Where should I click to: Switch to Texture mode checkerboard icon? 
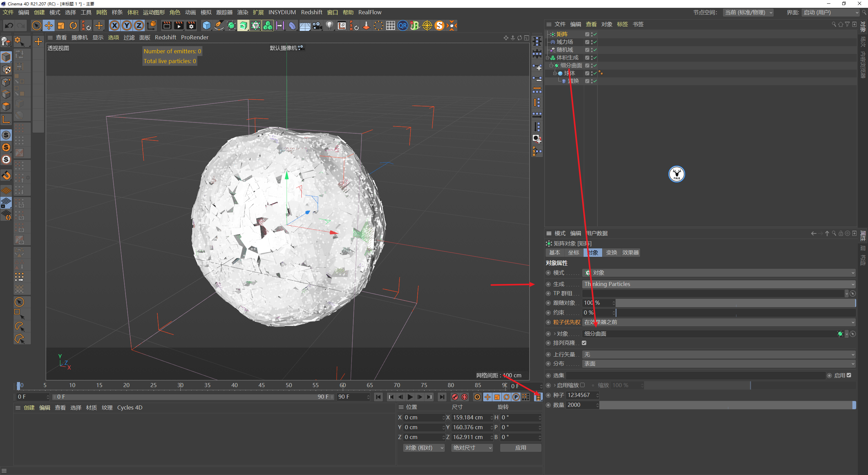[x=6, y=70]
